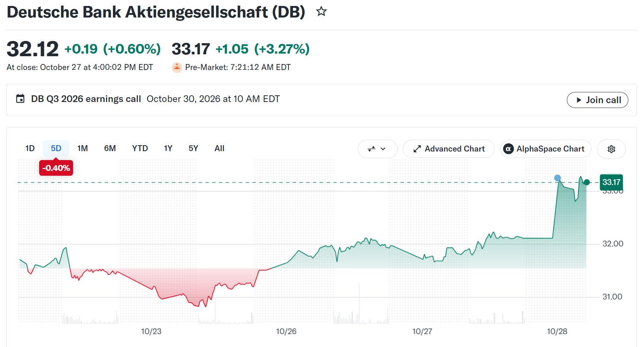Select the 1D time range tab
Image resolution: width=644 pixels, height=347 pixels.
coord(30,149)
